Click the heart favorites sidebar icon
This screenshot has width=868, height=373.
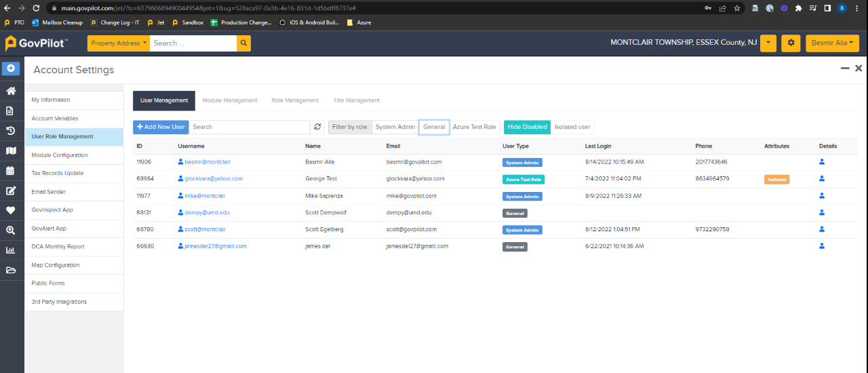tap(11, 210)
